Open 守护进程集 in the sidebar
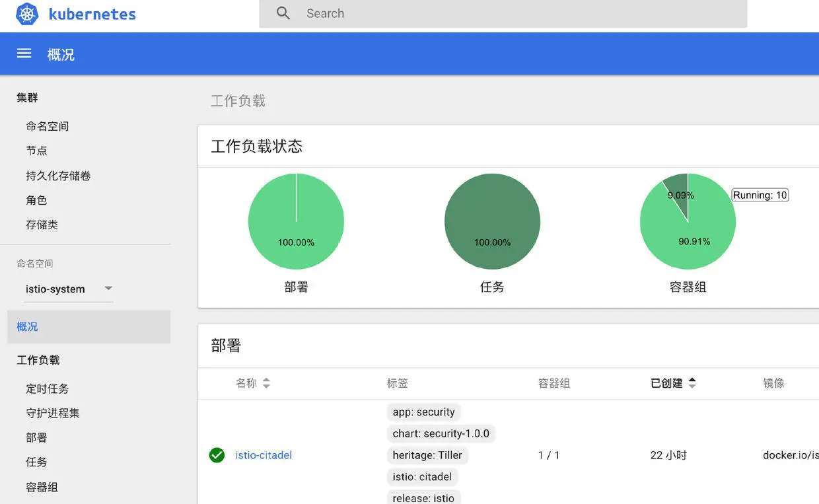This screenshot has width=819, height=504. pyautogui.click(x=53, y=413)
